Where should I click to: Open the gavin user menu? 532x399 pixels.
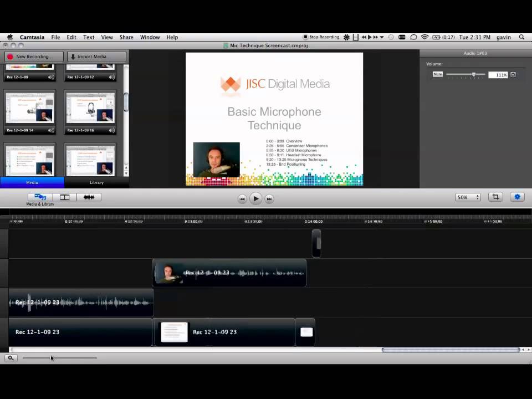coord(504,37)
